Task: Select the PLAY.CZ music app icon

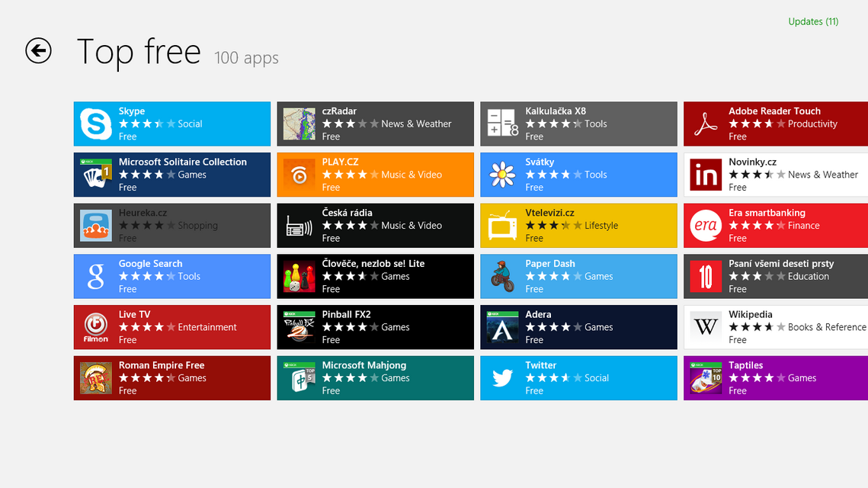Action: click(x=299, y=175)
